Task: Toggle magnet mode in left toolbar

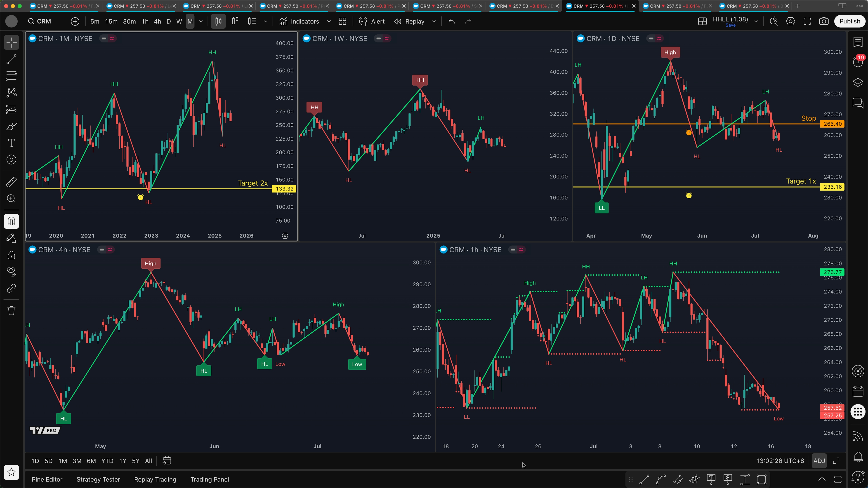Action: 12,221
